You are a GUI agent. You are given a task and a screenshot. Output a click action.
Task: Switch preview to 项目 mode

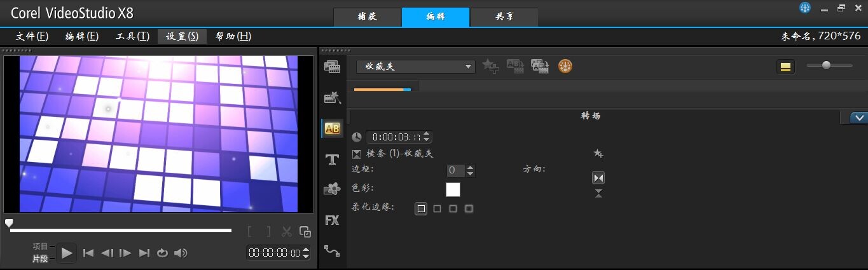(40, 246)
